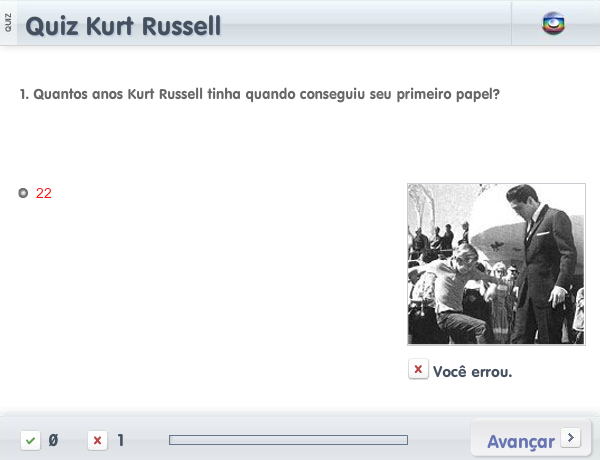This screenshot has height=460, width=600.
Task: Click the Quiz Kurt Russell title
Action: (x=123, y=26)
